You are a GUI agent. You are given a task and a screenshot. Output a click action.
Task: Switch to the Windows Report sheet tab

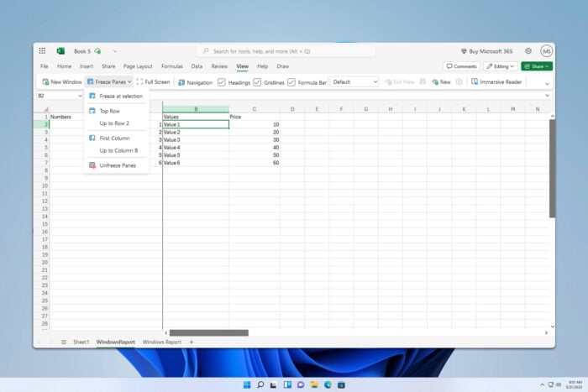[161, 342]
